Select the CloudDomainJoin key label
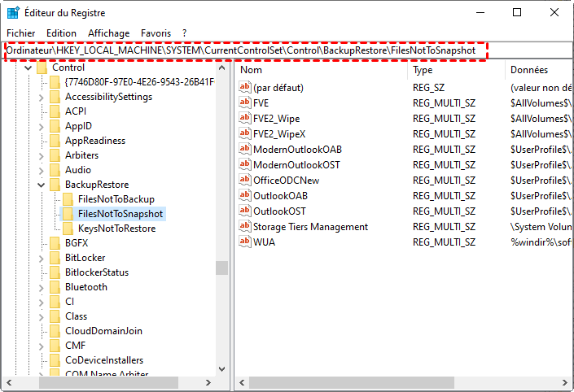 [103, 331]
